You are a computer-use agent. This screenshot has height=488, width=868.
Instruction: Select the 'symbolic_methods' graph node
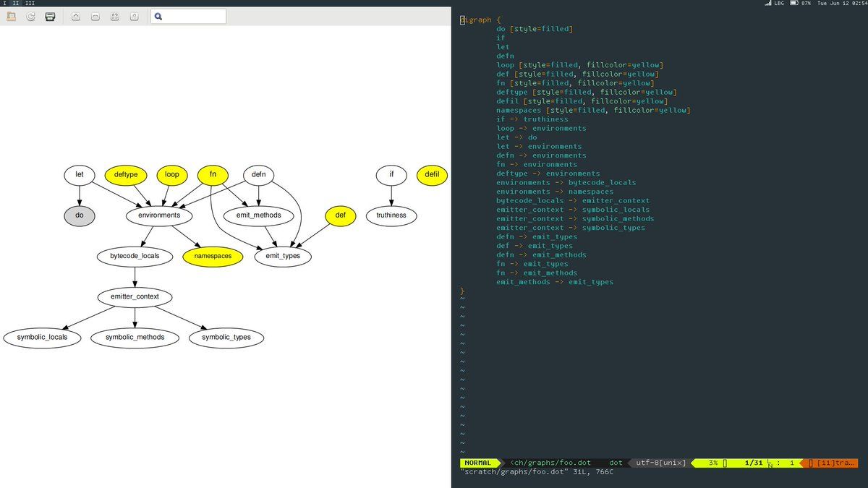pos(135,338)
